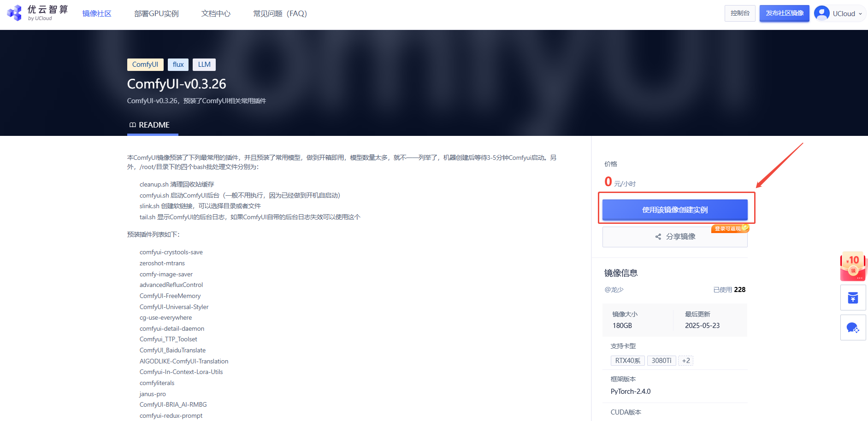Screen dimensions: 868x421
Task: Open the 镜像社区 nav item
Action: [97, 14]
